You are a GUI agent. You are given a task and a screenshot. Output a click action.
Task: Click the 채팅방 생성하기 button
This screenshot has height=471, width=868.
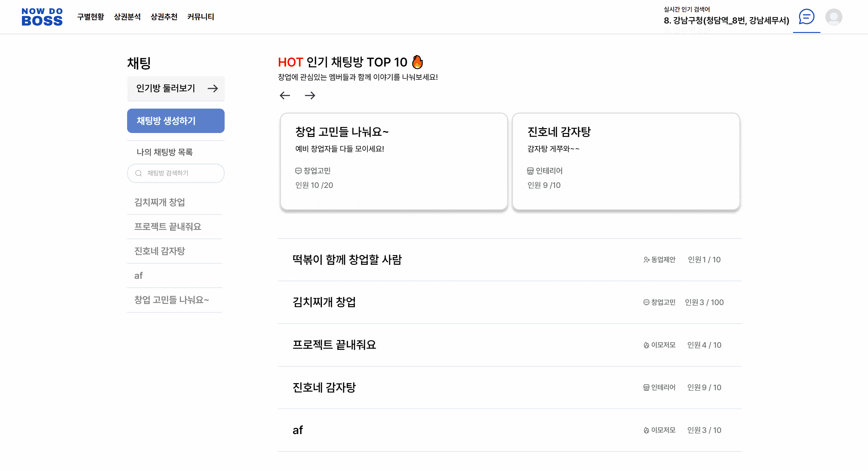pyautogui.click(x=176, y=121)
